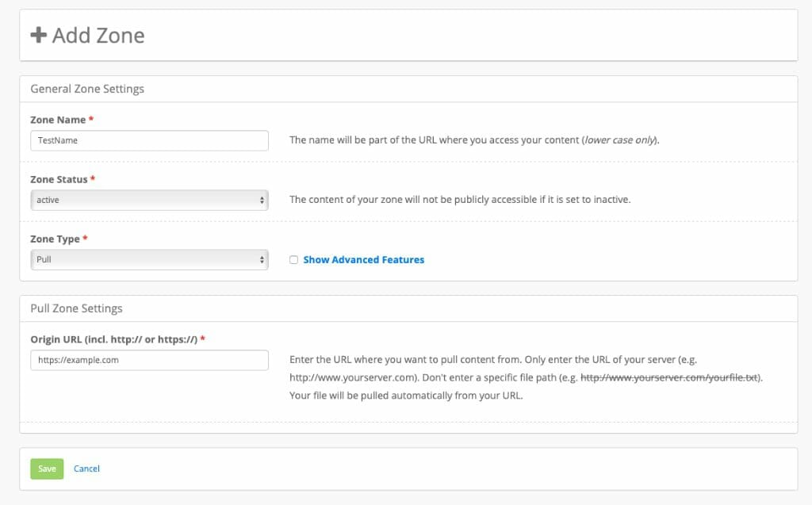Viewport: 812px width, 505px height.
Task: Click the stepper arrows on Zone Status selector
Action: [x=262, y=199]
